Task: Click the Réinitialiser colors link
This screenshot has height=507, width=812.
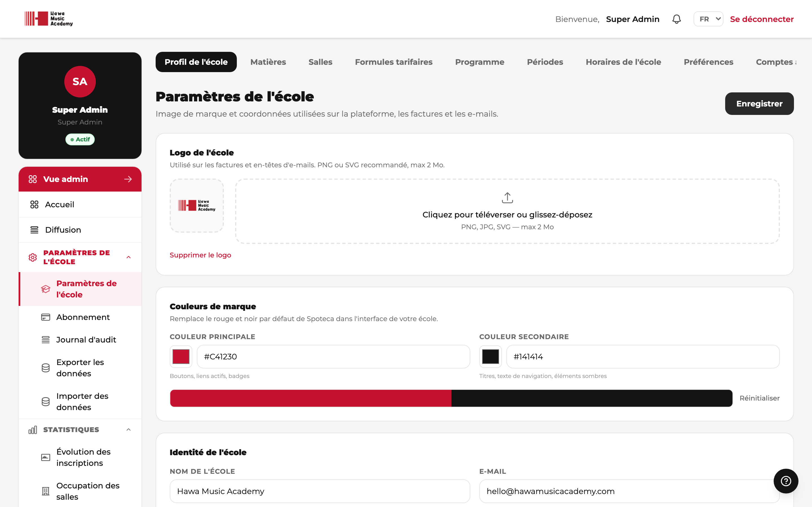Action: (x=759, y=398)
